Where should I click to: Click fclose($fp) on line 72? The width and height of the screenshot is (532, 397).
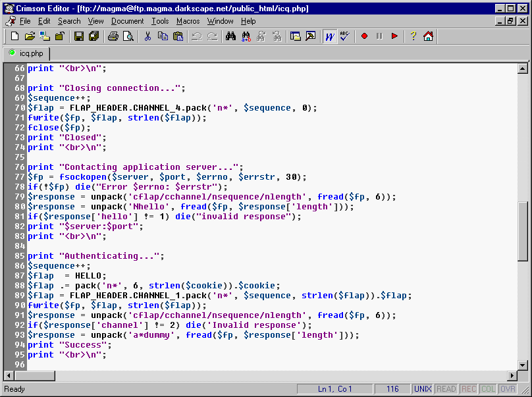coord(57,128)
